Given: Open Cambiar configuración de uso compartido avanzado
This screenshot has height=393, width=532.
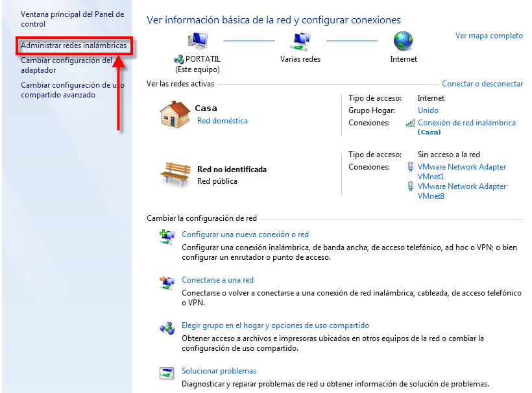Looking at the screenshot, I should tap(72, 90).
